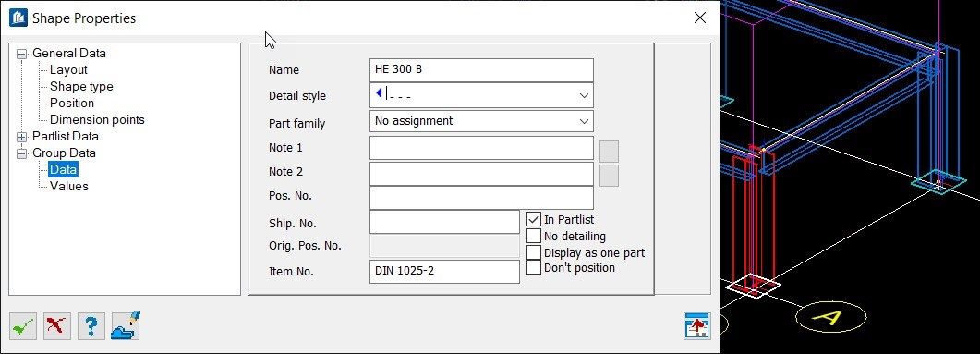This screenshot has height=354, width=980.
Task: Check the Don't position option
Action: coord(534,268)
